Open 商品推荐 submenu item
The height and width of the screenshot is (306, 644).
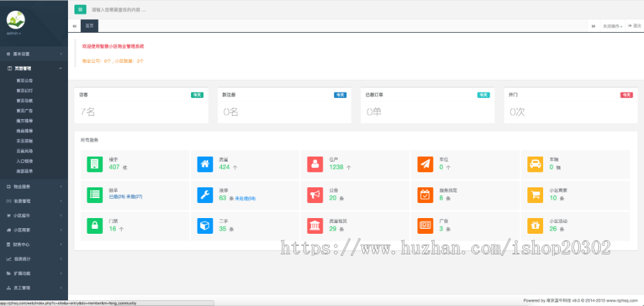tap(24, 131)
